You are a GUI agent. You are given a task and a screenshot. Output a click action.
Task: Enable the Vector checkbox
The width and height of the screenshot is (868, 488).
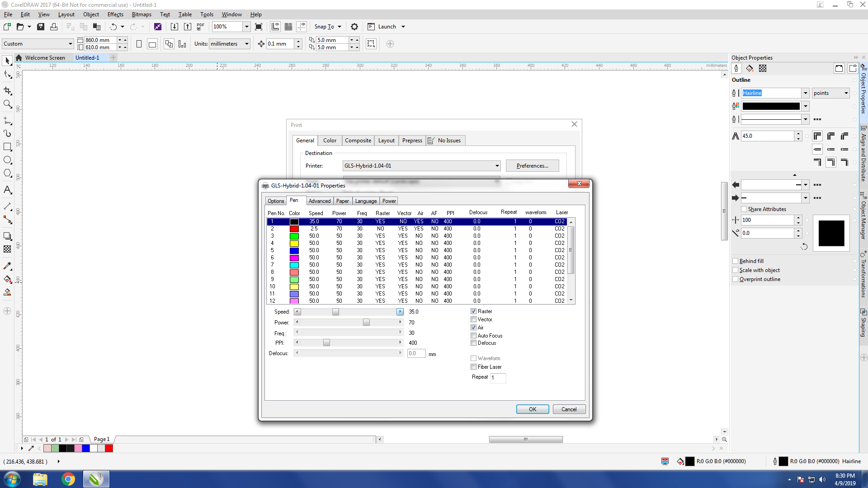click(x=474, y=319)
